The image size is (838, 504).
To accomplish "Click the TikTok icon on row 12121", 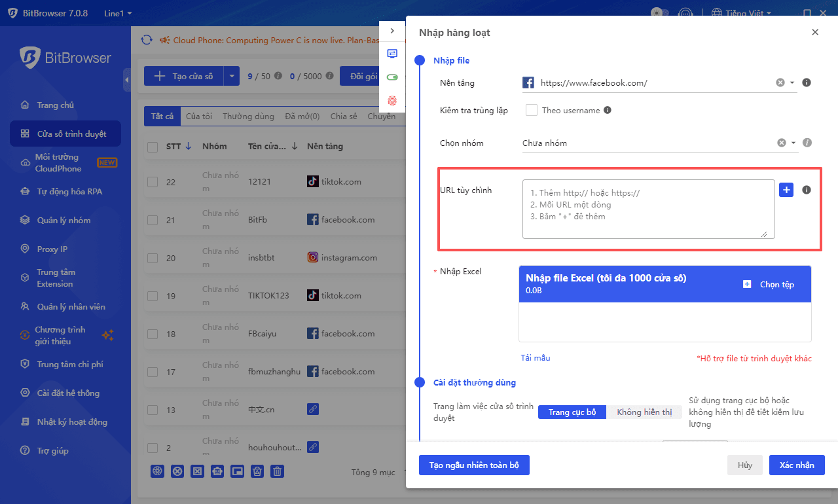I will tap(312, 181).
